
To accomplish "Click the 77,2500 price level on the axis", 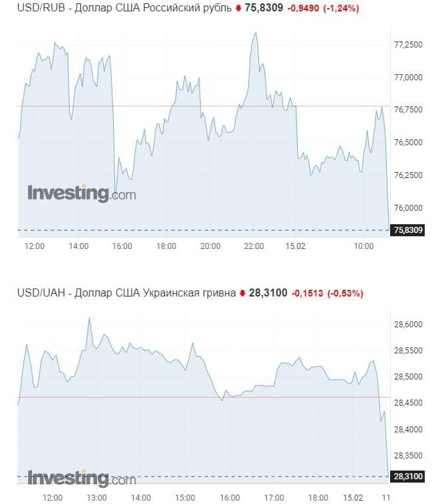I will tap(408, 45).
